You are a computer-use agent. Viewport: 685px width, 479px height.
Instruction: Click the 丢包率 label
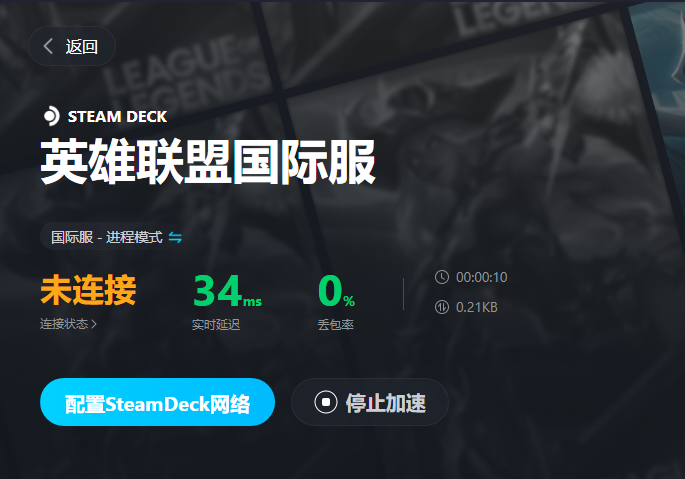(336, 325)
